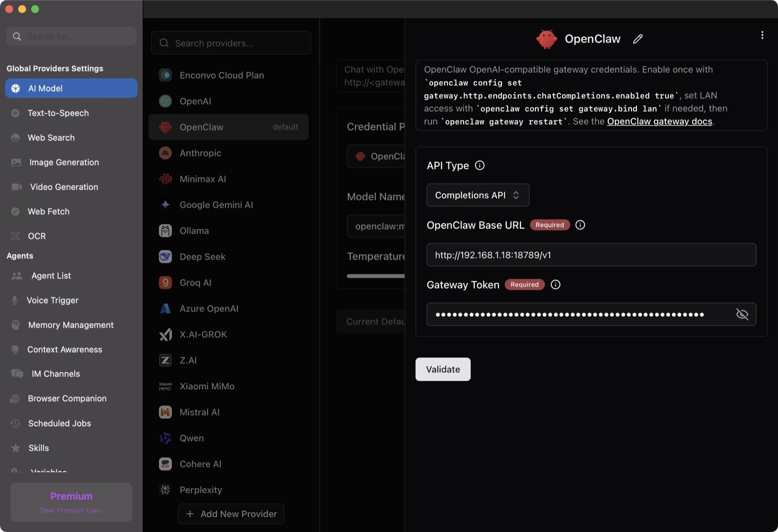Open Browser Companion in sidebar
Viewport: 778px width, 532px height.
click(x=71, y=398)
